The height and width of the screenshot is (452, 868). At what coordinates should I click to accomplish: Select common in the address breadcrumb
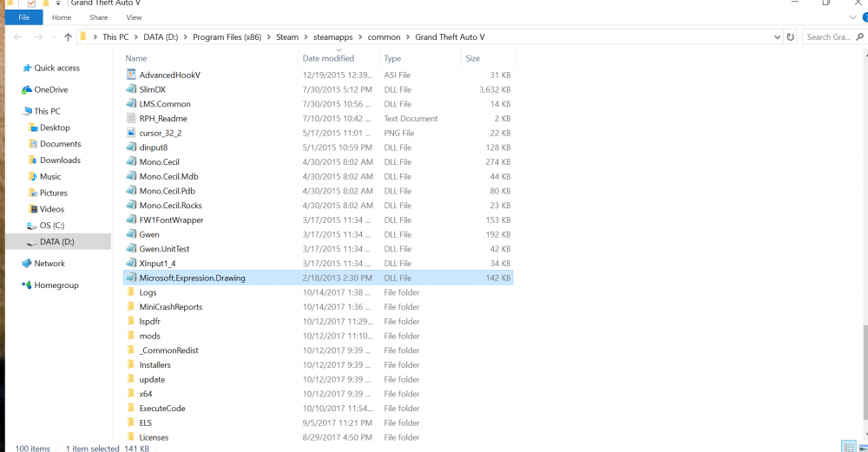point(384,37)
